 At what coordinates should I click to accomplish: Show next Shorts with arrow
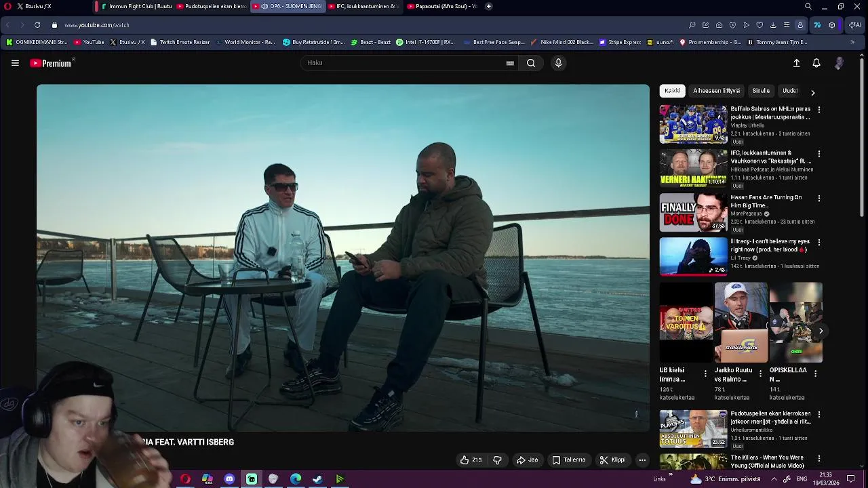pyautogui.click(x=821, y=331)
